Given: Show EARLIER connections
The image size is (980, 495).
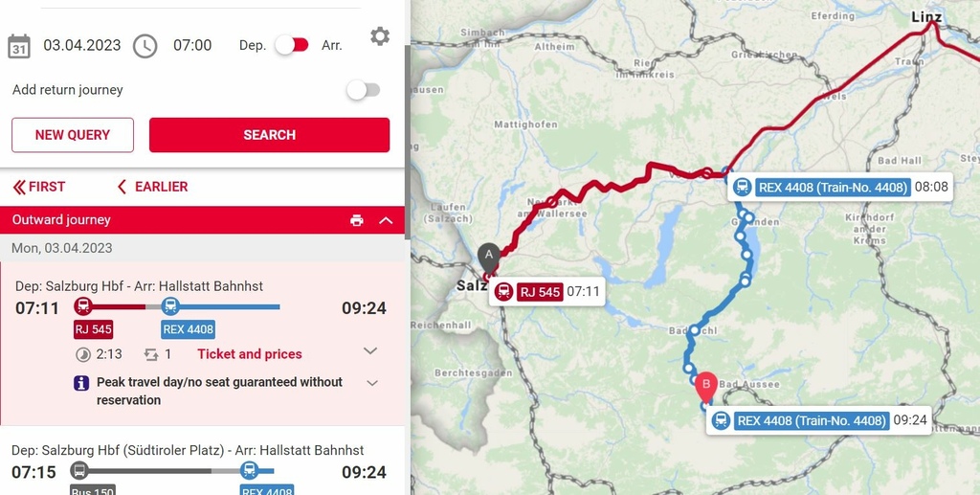Looking at the screenshot, I should tap(153, 187).
